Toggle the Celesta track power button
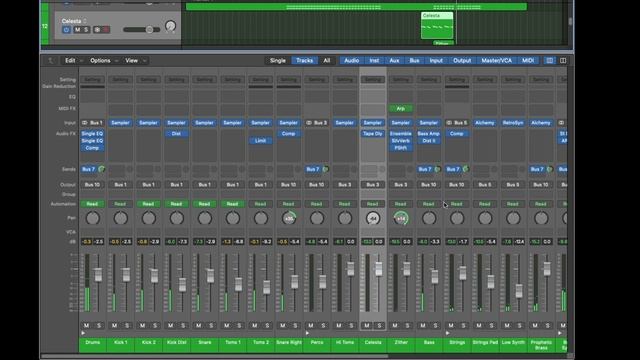Viewport: 640px width, 360px height. tap(66, 30)
